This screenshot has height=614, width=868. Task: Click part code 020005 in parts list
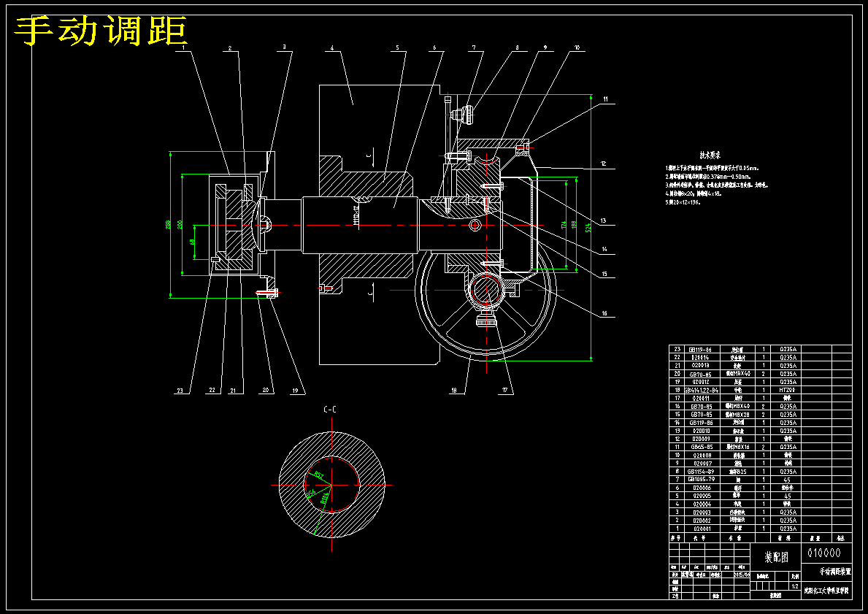coord(702,496)
